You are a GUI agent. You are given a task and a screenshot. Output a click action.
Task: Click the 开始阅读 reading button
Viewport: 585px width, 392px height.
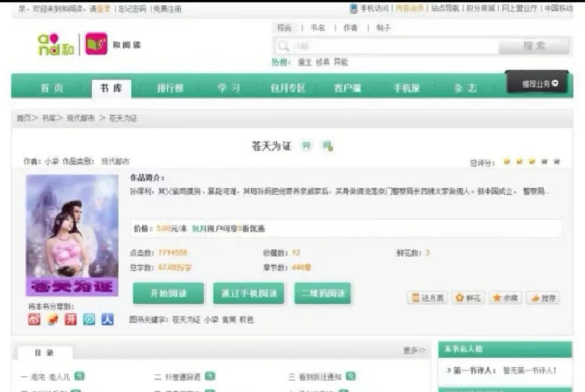[168, 293]
